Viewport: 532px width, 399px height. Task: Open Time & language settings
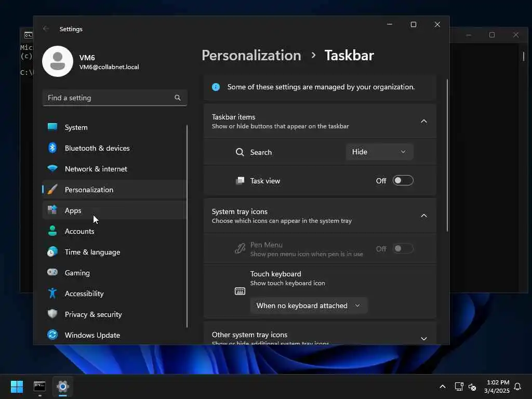coord(114,252)
